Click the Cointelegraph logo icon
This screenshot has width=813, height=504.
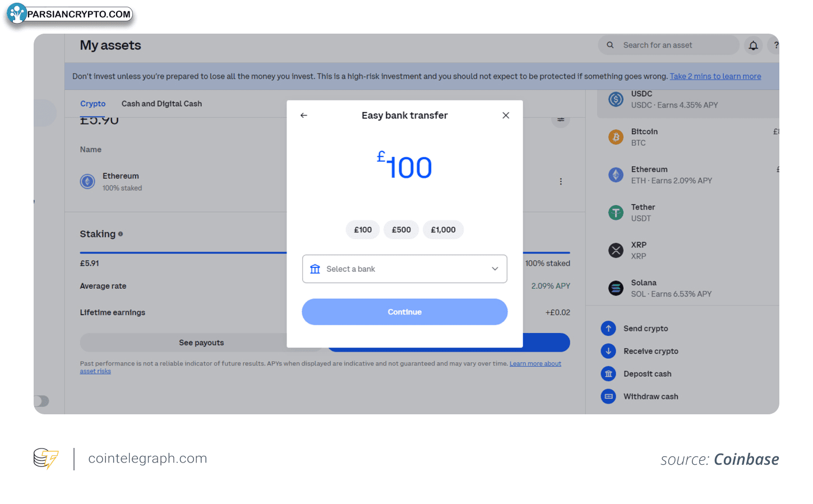click(46, 459)
